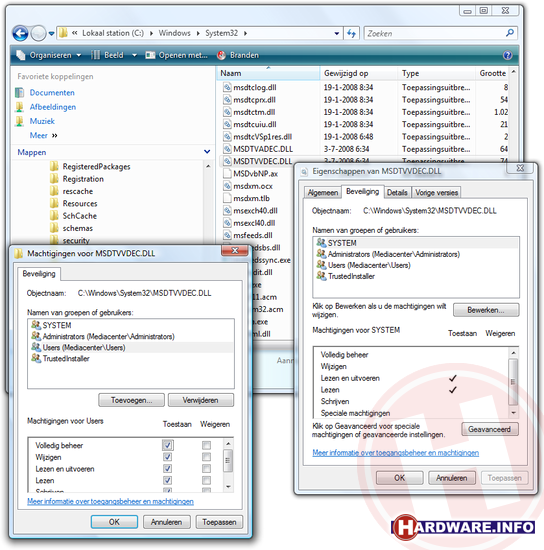Check the Wijzigen Weigeren checkbox
This screenshot has width=544, height=550.
coord(206,457)
